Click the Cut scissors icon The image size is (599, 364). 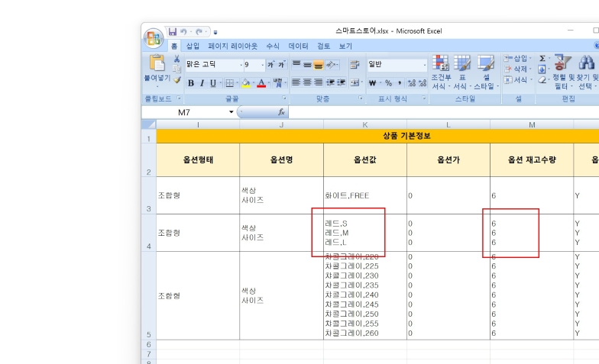pos(176,59)
